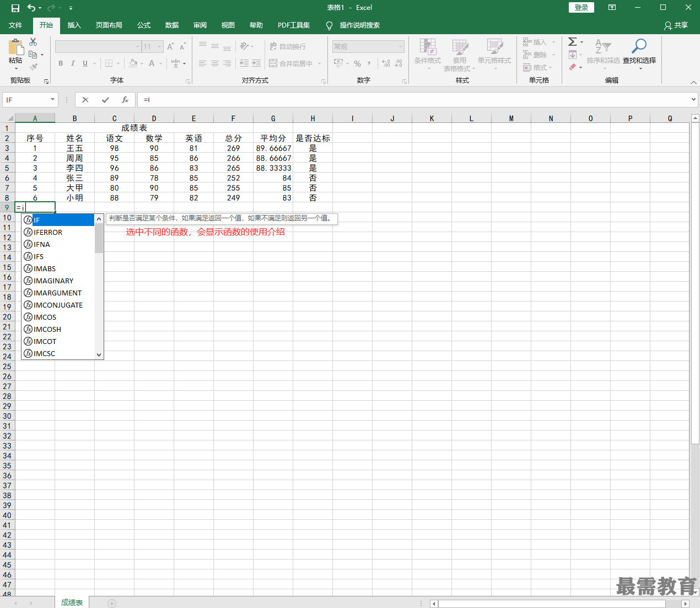
Task: Toggle middle vertical alignment
Action: point(214,46)
